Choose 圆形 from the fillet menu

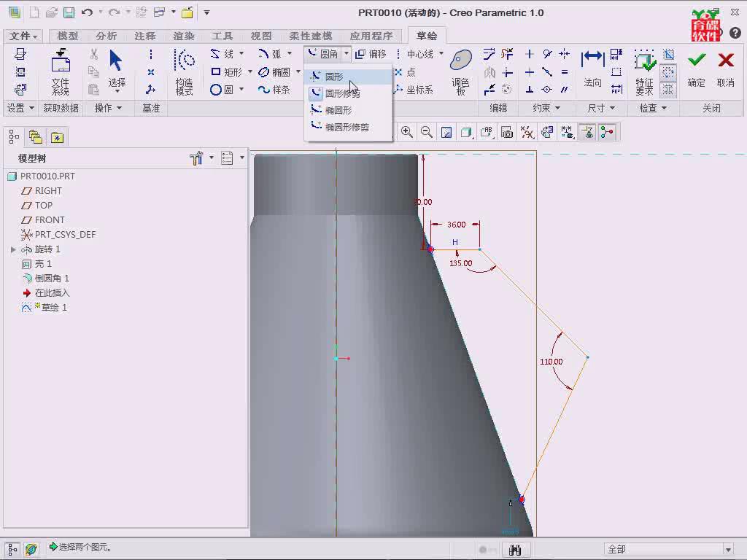[x=348, y=76]
